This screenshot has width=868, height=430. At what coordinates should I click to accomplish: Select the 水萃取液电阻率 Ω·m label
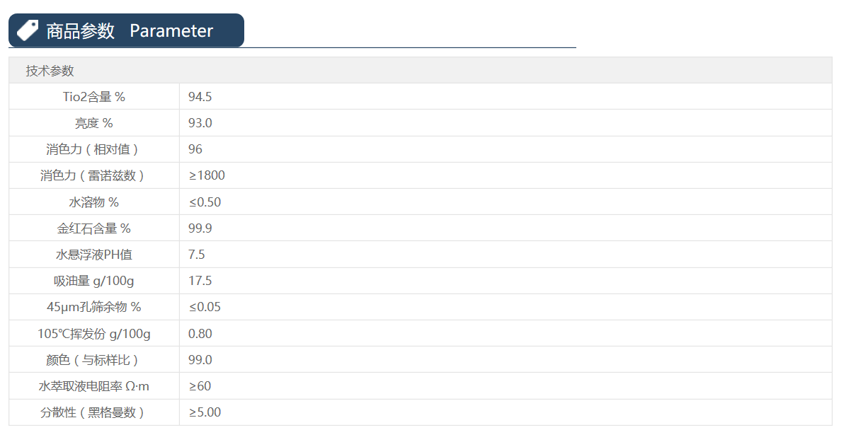tap(94, 386)
